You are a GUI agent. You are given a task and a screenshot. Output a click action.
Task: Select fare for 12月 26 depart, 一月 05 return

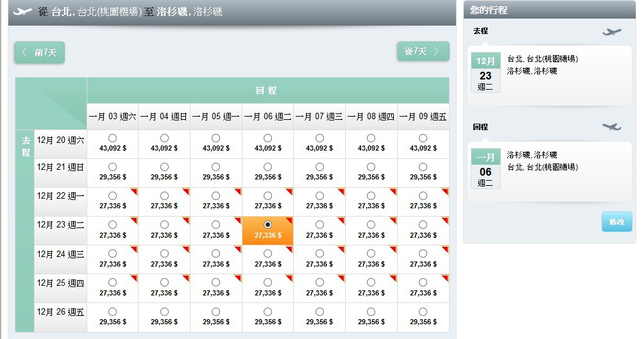pos(216,312)
